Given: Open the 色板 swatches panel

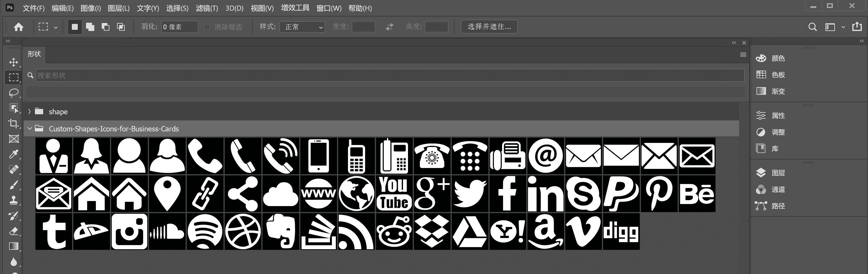Looking at the screenshot, I should tap(778, 75).
